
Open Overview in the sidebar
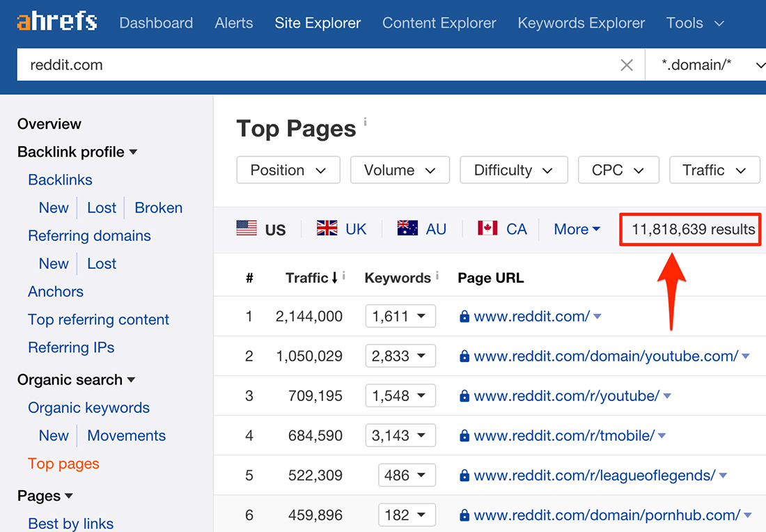point(49,124)
